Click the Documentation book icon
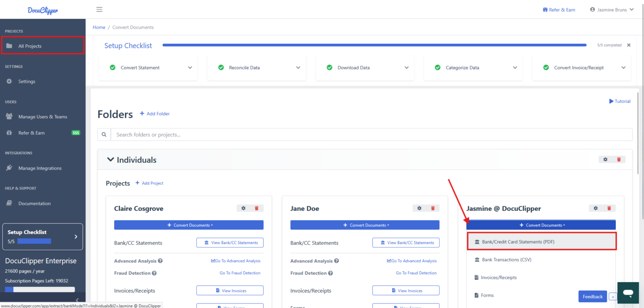The image size is (644, 308). tap(9, 203)
